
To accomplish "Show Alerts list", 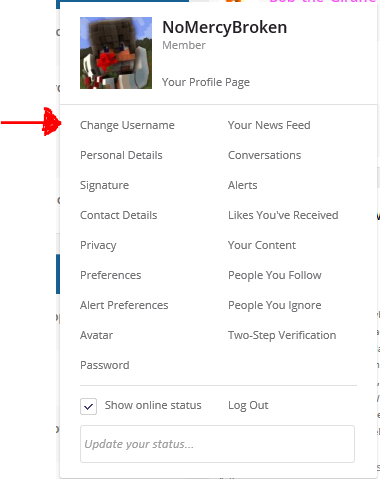I will click(243, 185).
